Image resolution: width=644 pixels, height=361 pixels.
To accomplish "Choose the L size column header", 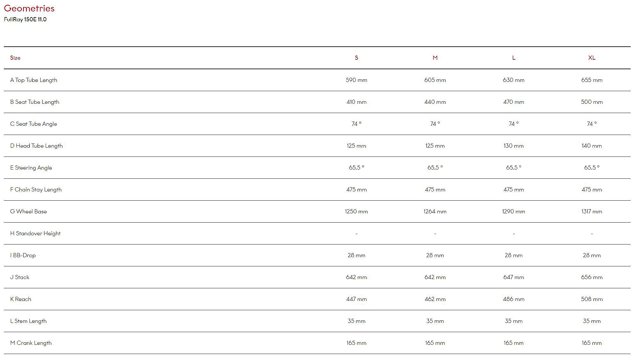I will tap(514, 58).
